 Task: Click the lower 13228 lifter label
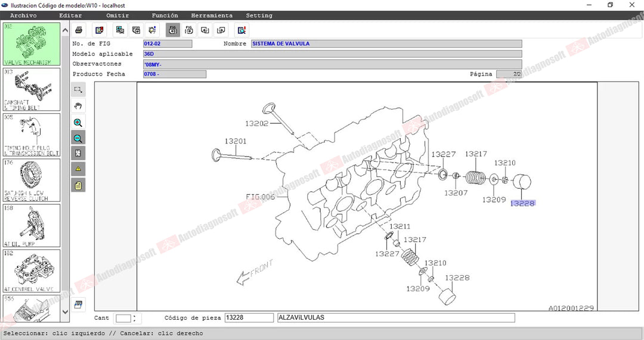pyautogui.click(x=457, y=277)
